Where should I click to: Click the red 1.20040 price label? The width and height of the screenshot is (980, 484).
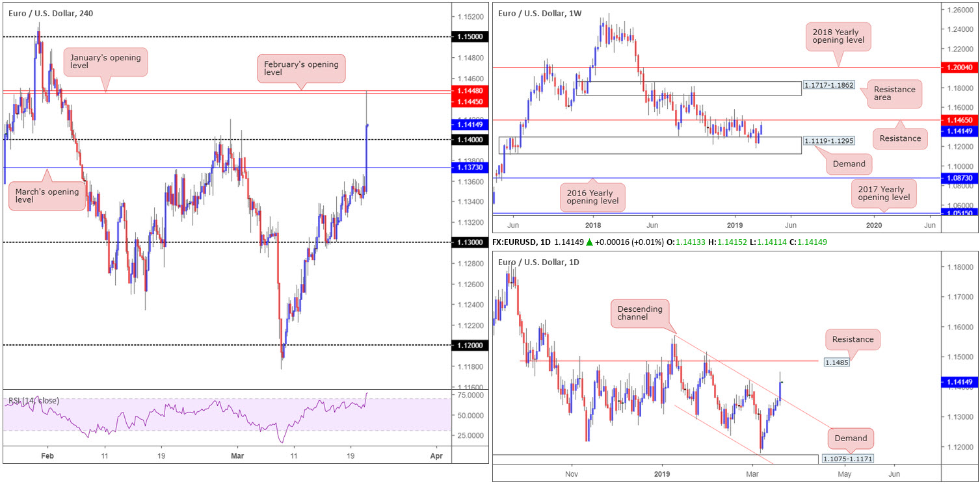pos(960,68)
